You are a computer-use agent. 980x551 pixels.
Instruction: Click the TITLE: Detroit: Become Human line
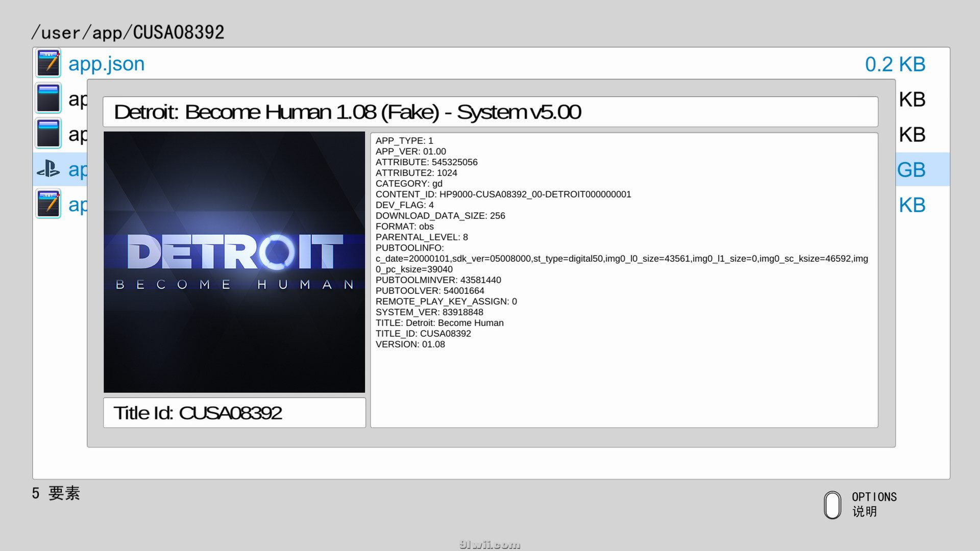(x=439, y=323)
